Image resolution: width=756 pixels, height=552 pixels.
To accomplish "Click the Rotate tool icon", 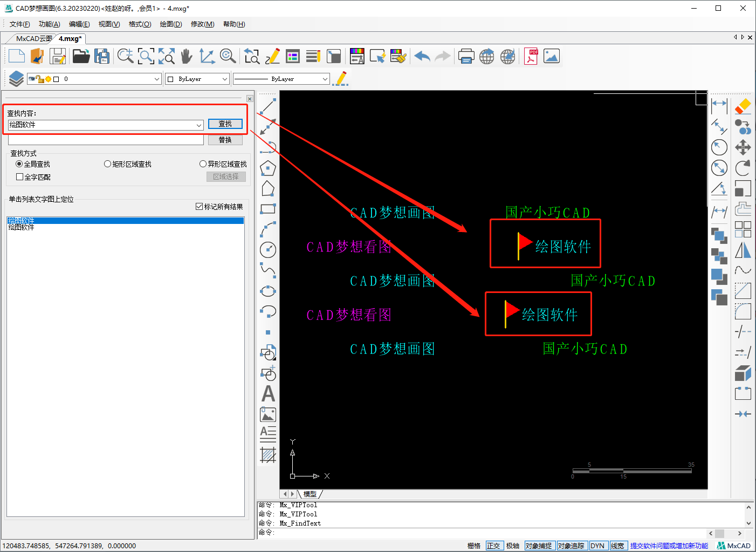I will (x=743, y=168).
